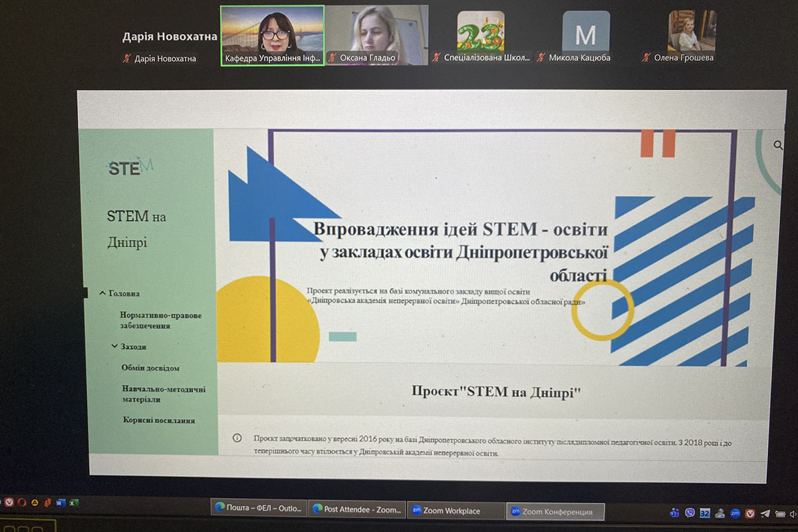This screenshot has width=798, height=532.
Task: Open the yellow round app icon in quick launch
Action: [x=35, y=503]
